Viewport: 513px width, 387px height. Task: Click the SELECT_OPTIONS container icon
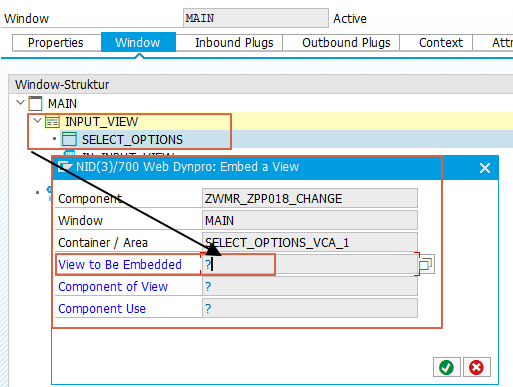pos(69,139)
